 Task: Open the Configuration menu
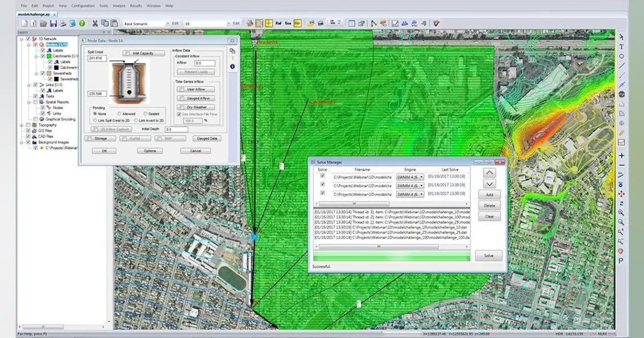84,6
